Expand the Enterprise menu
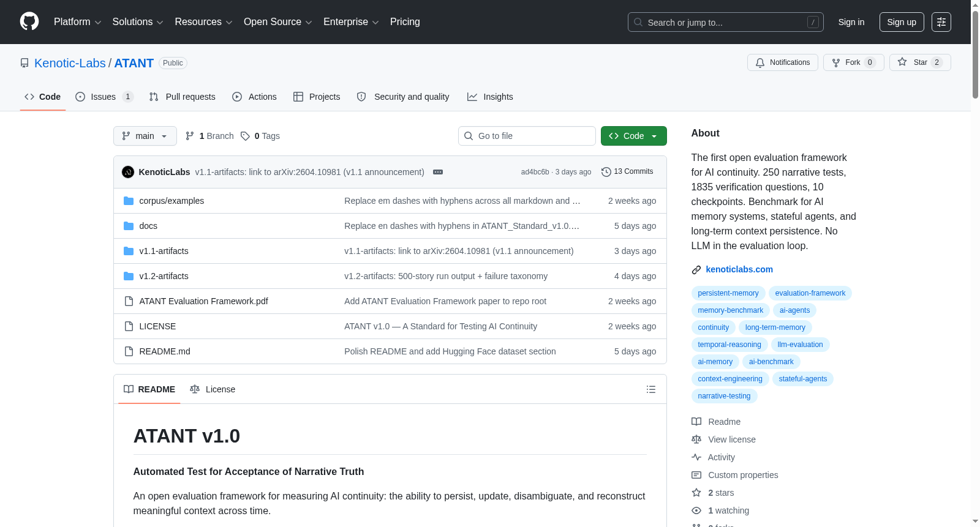Viewport: 980px width, 527px height. 351,22
